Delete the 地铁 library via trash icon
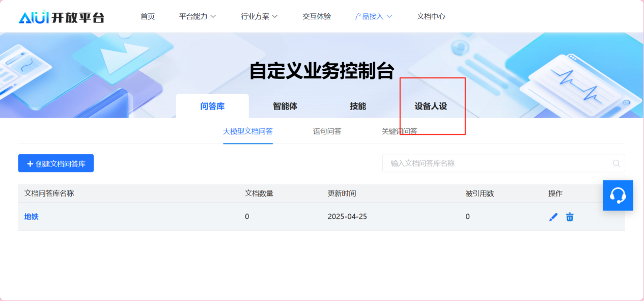The image size is (644, 301). [570, 217]
